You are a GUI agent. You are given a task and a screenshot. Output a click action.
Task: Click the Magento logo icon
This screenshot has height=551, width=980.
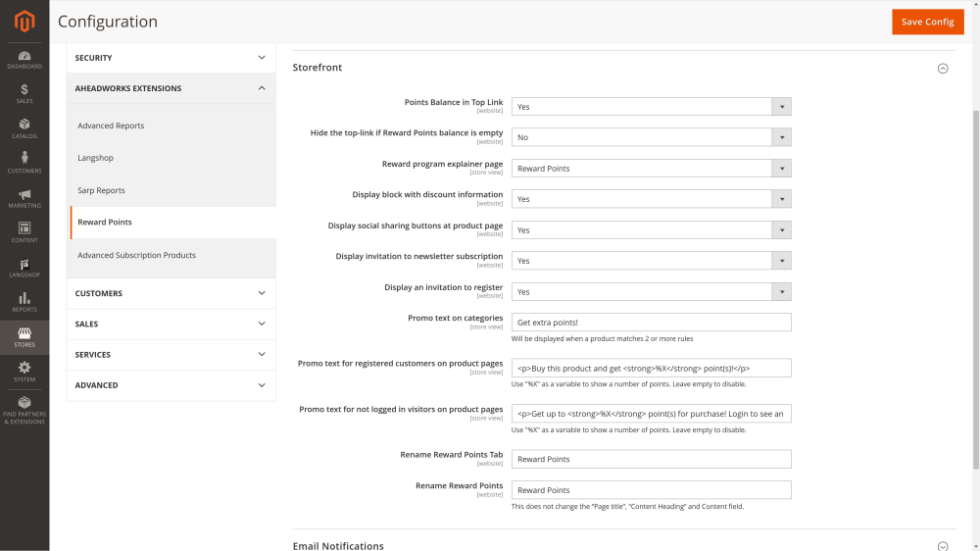(x=24, y=22)
